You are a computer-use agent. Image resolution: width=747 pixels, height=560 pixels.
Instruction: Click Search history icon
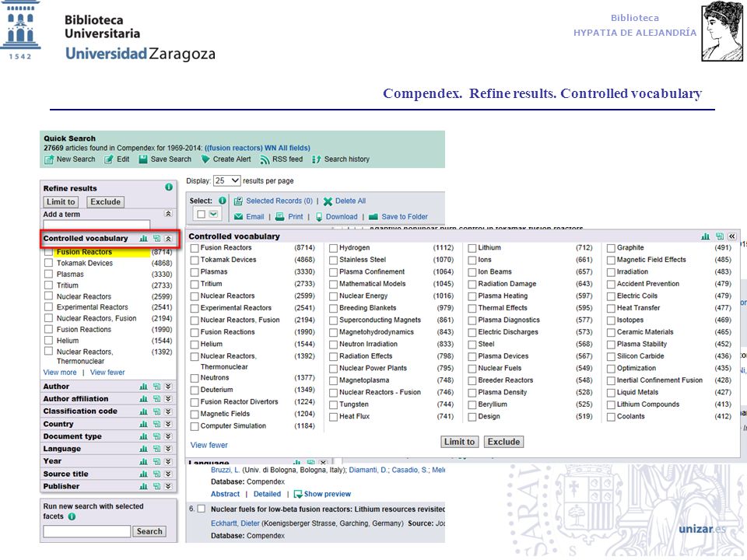[317, 159]
